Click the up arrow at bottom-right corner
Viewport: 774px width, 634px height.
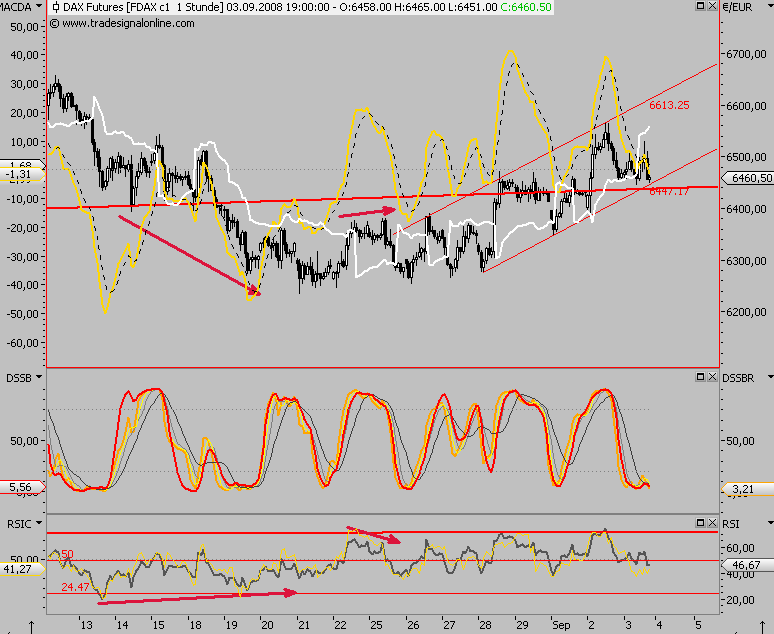764,627
